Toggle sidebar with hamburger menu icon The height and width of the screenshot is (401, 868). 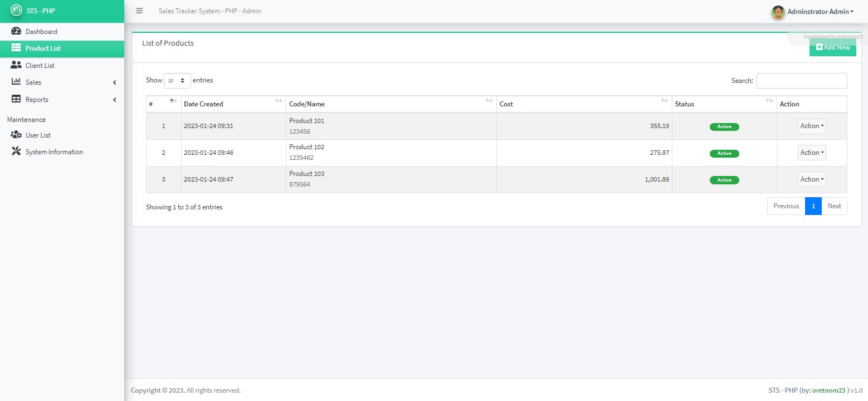click(139, 11)
